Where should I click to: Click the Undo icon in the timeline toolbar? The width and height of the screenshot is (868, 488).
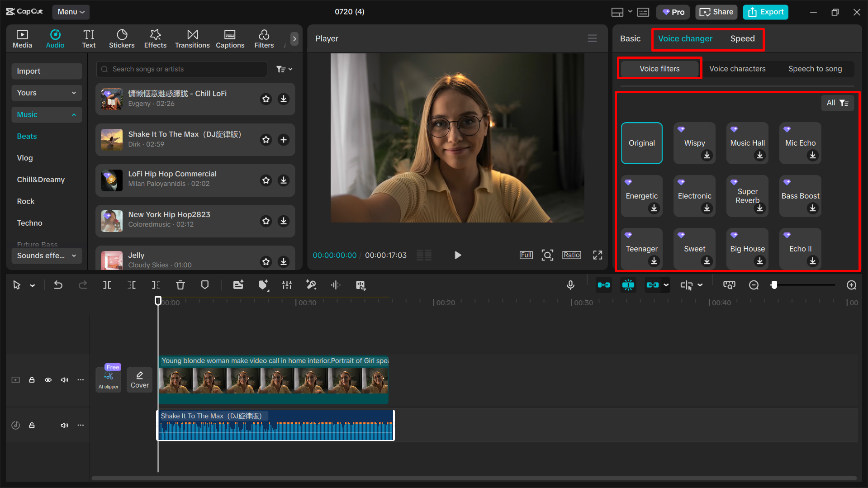pyautogui.click(x=58, y=285)
